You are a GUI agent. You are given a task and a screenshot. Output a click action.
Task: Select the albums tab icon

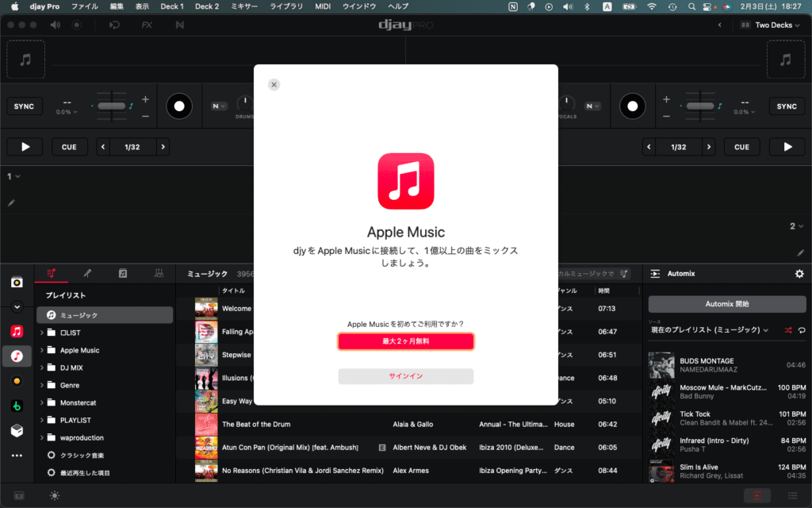coord(123,273)
